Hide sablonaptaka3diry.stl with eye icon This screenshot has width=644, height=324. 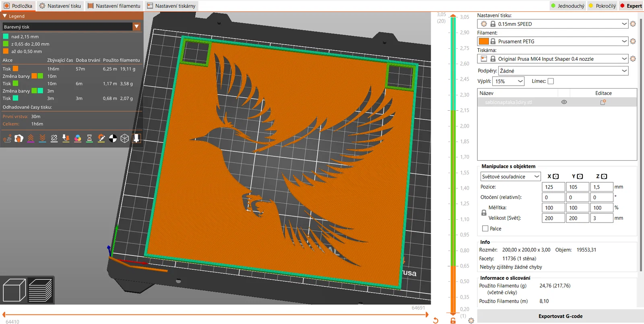pyautogui.click(x=564, y=102)
